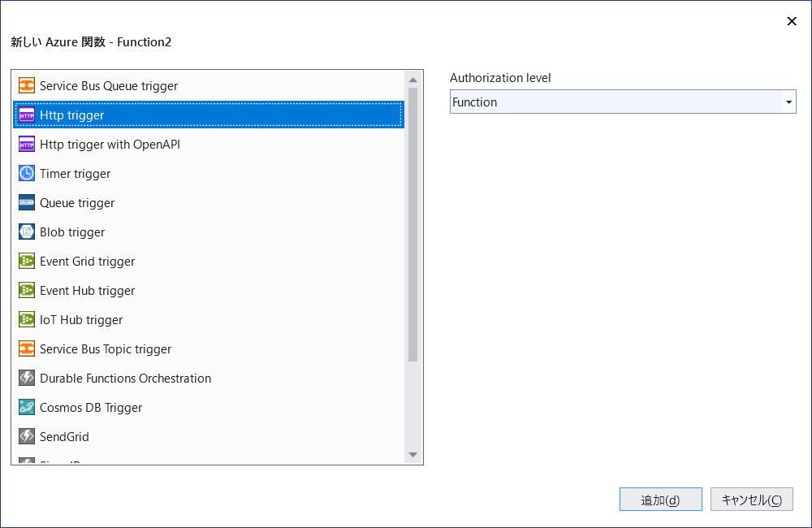Image resolution: width=812 pixels, height=528 pixels.
Task: Click the Service Bus Topic trigger icon
Action: pos(27,348)
